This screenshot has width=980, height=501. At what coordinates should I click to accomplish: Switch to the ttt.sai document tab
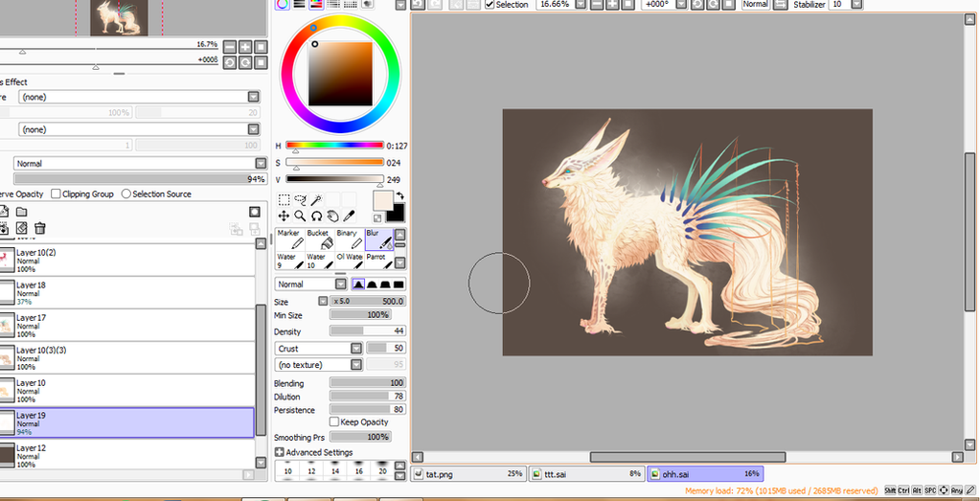pos(587,474)
